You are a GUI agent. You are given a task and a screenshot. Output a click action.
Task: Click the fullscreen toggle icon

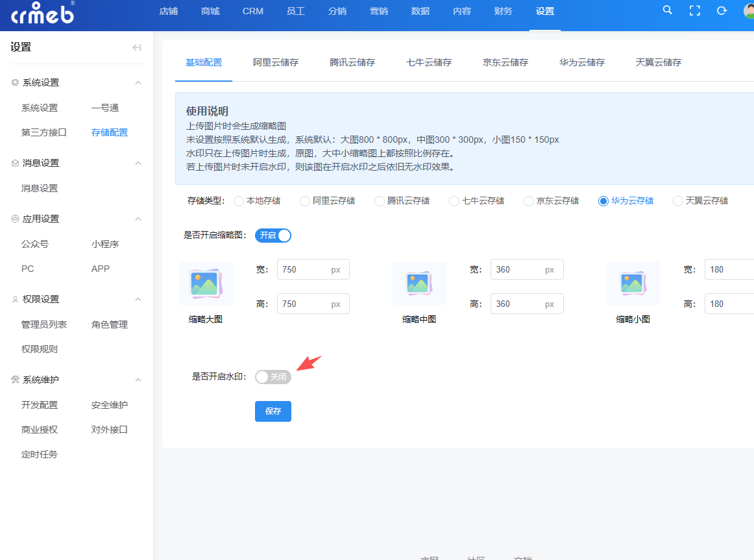tap(694, 10)
